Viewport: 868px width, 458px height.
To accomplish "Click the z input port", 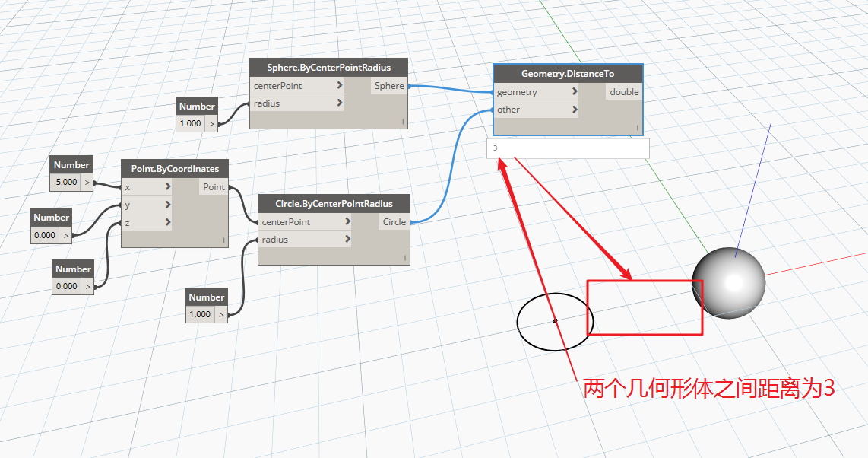I will (x=147, y=223).
